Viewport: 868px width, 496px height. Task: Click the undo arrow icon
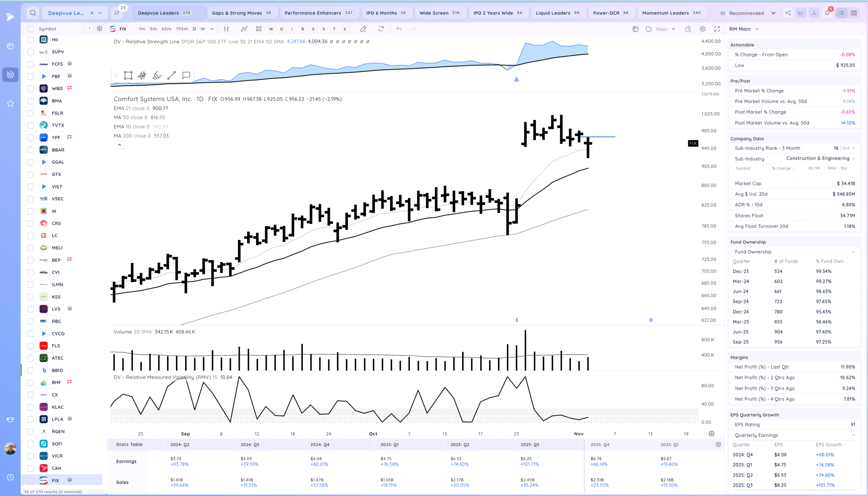[x=399, y=29]
